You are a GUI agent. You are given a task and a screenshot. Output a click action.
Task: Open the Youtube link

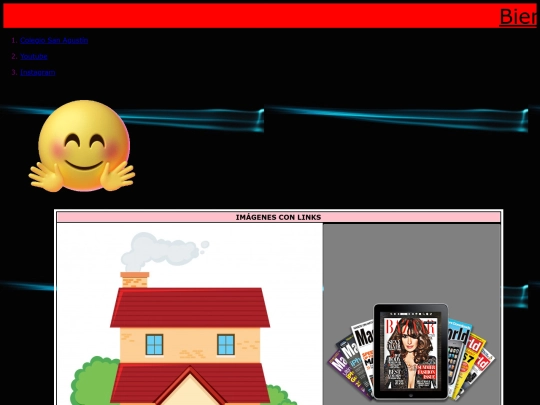pyautogui.click(x=34, y=56)
